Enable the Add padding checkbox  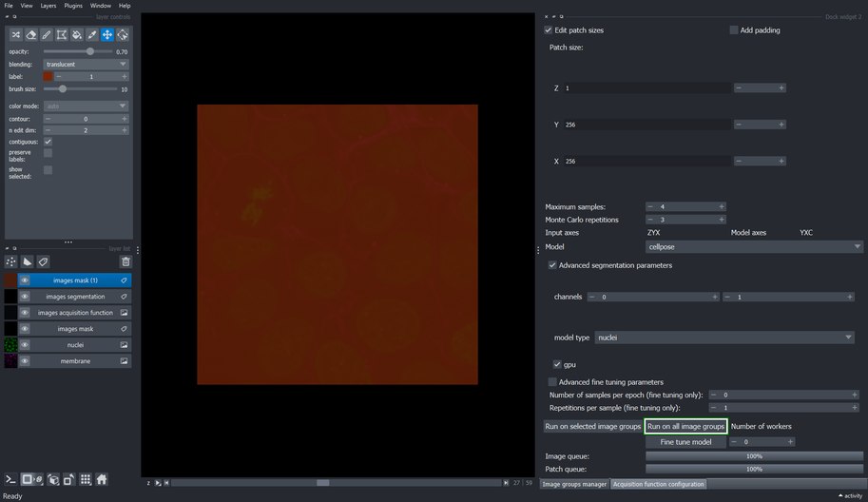[734, 29]
